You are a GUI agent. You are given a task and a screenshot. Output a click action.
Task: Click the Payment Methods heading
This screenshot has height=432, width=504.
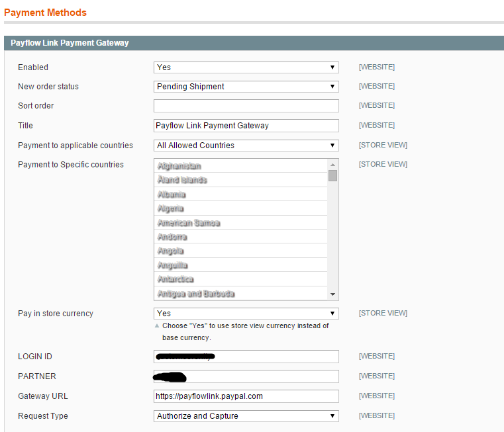[45, 13]
